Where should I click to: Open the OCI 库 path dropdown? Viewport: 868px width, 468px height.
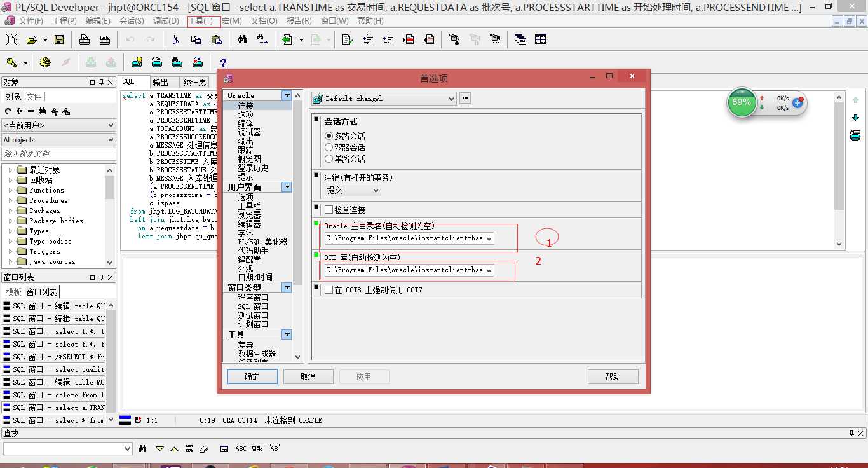(x=489, y=270)
